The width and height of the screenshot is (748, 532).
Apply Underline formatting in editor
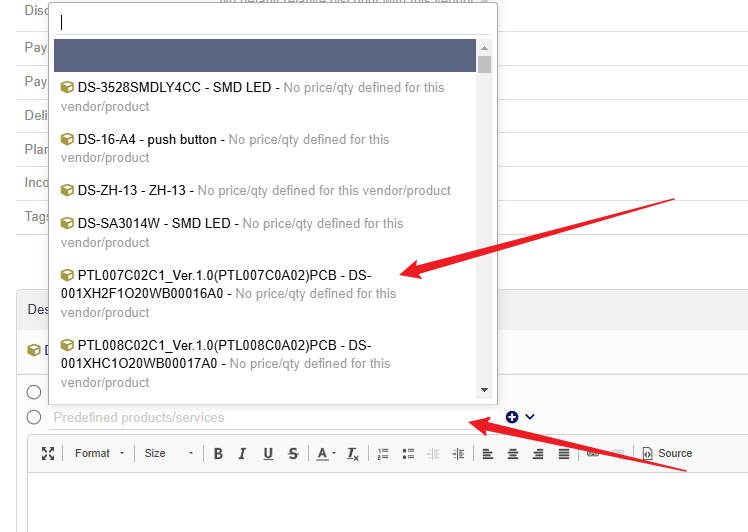268,453
